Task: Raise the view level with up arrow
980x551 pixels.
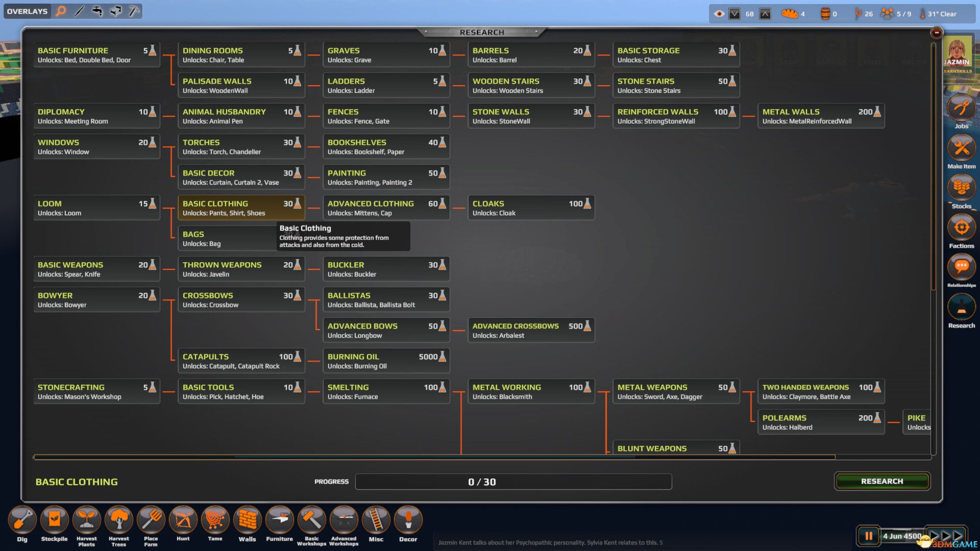Action: (765, 14)
